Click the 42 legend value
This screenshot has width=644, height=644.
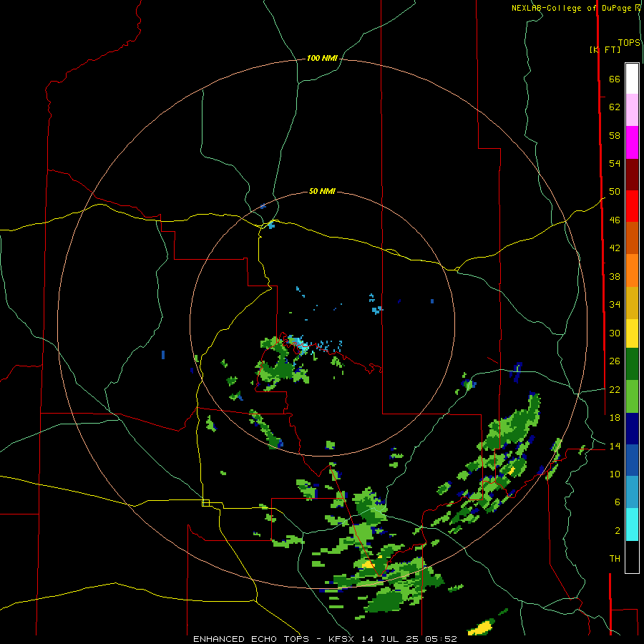click(x=615, y=248)
